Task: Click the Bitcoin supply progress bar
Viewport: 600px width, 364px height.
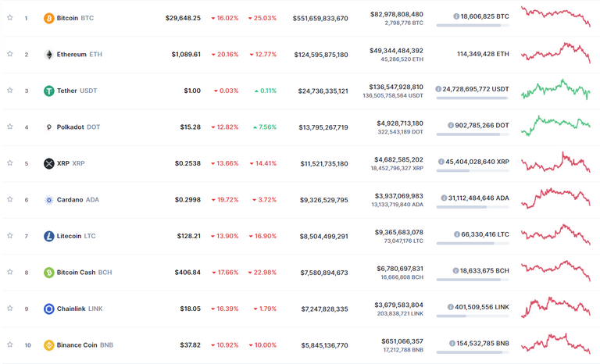Action: pos(473,25)
